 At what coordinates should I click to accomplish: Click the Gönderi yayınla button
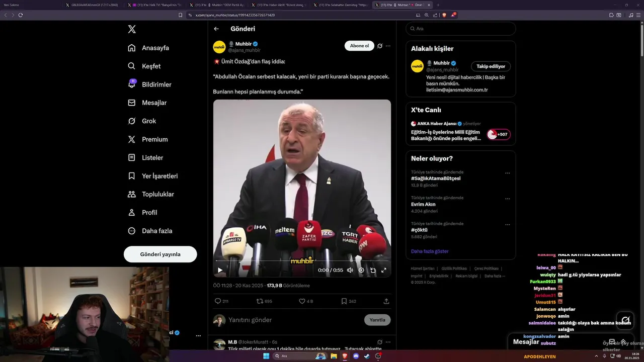pyautogui.click(x=160, y=254)
